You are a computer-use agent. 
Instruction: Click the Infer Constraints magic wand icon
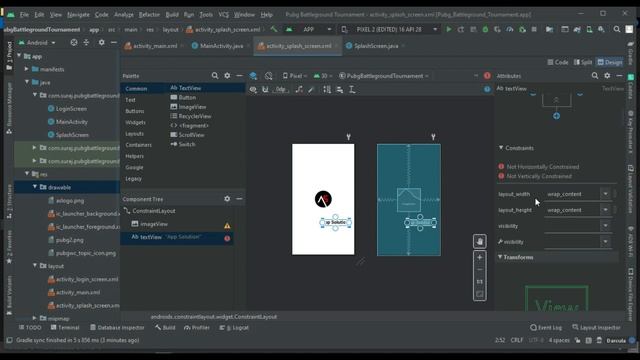coord(311,89)
